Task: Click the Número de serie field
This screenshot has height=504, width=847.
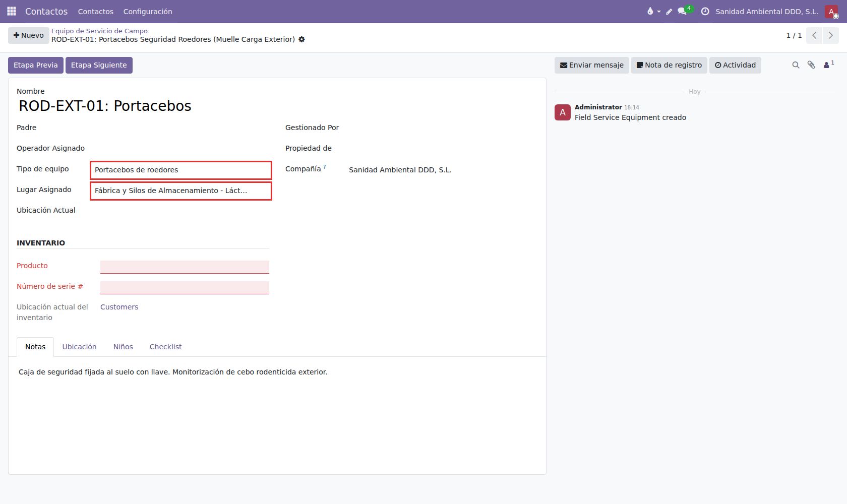Action: pos(185,287)
